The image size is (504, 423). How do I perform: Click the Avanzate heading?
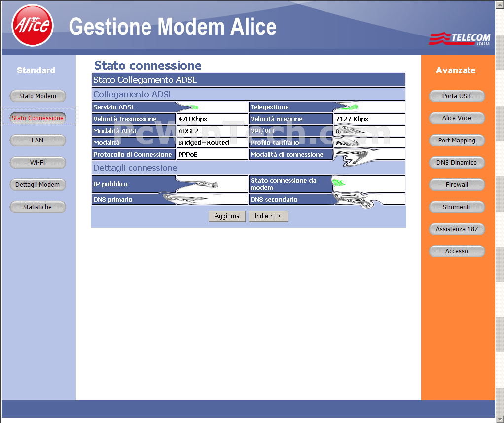pos(456,70)
